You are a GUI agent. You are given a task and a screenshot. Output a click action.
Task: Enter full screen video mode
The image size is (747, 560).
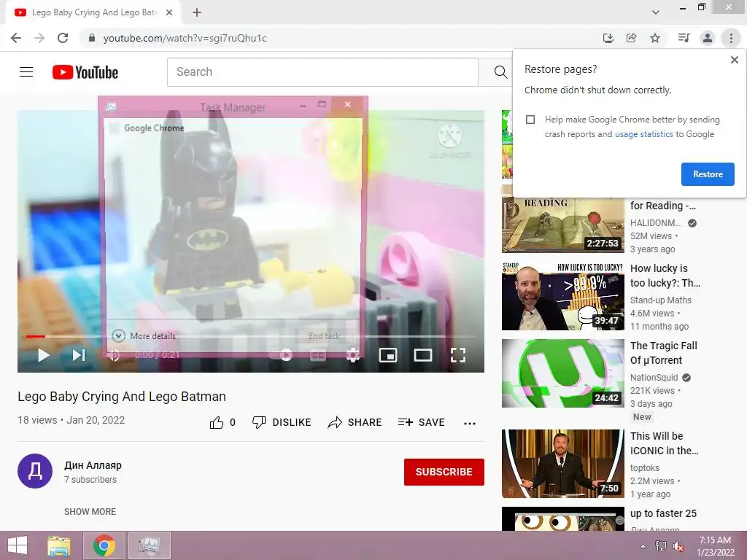pos(458,355)
